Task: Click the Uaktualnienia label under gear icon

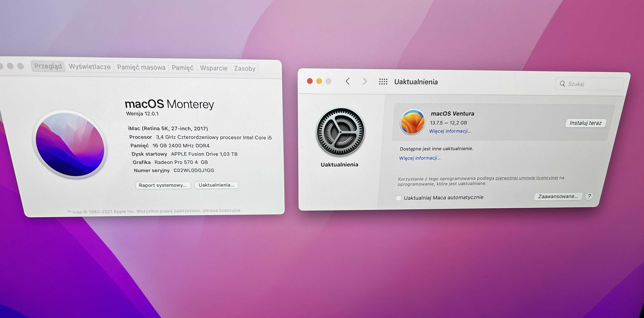Action: click(x=339, y=164)
